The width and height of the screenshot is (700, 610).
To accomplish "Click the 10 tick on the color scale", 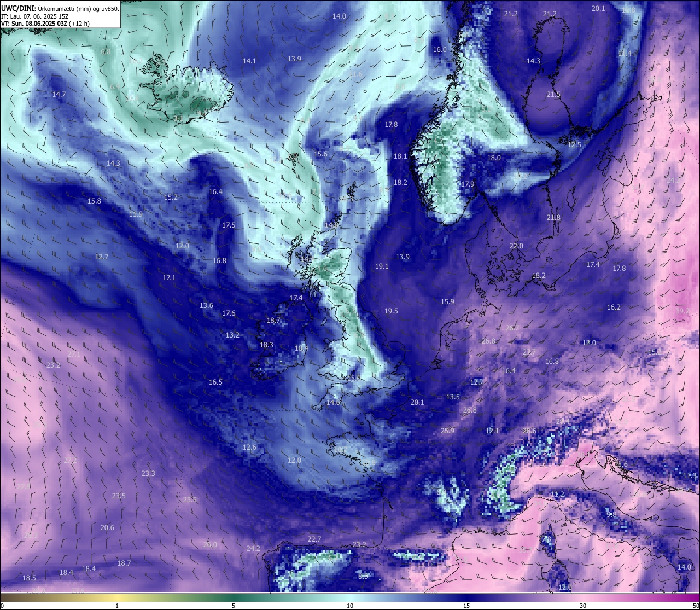I will (349, 606).
